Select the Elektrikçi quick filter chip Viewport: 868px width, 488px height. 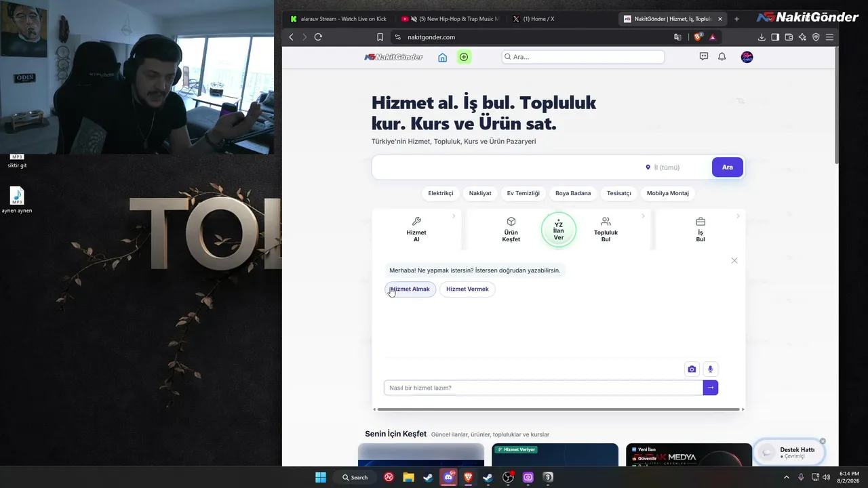pyautogui.click(x=441, y=193)
